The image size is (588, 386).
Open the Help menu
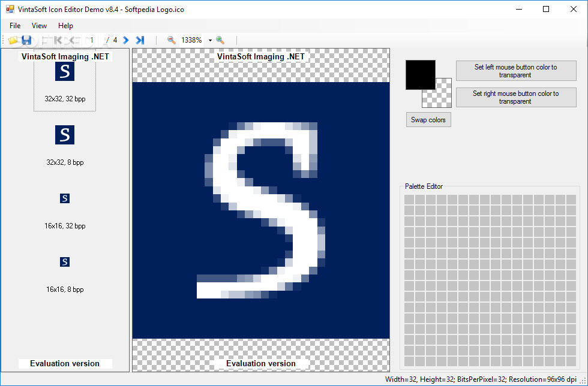coord(65,26)
